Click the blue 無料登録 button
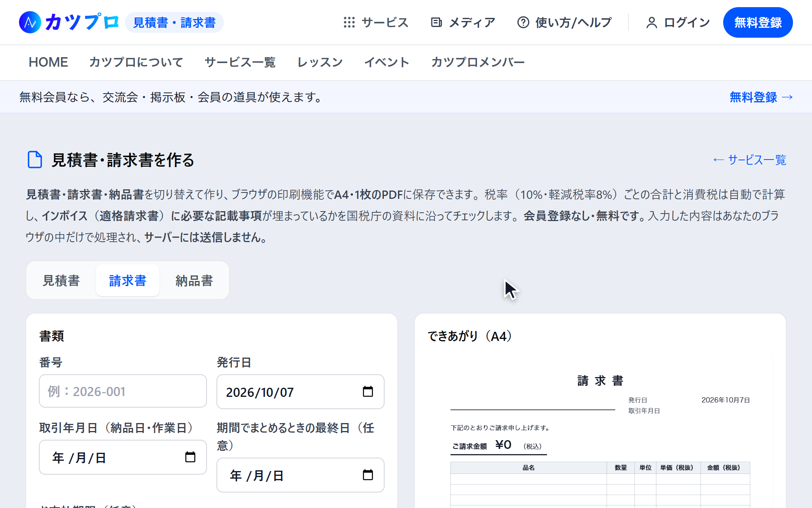812x508 pixels. pos(758,22)
